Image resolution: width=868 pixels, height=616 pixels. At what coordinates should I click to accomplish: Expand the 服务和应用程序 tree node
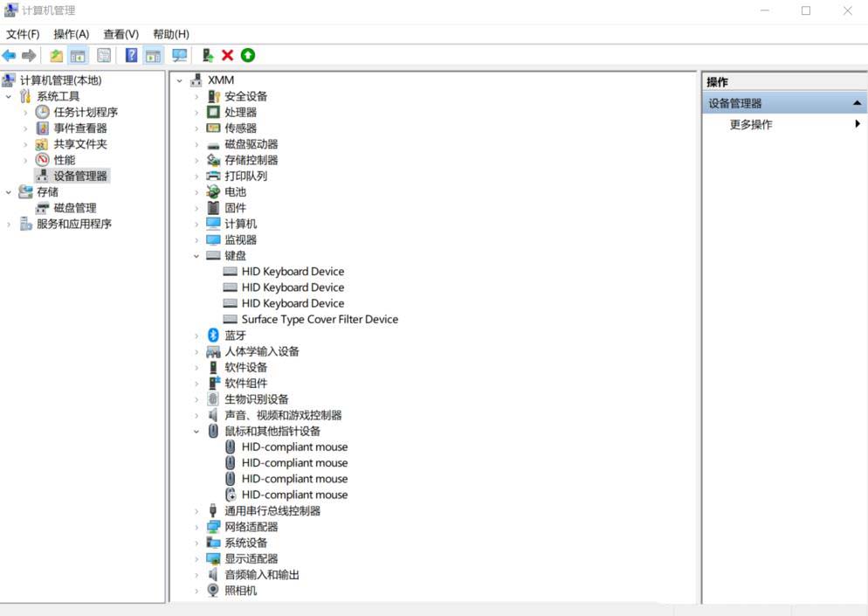point(9,225)
